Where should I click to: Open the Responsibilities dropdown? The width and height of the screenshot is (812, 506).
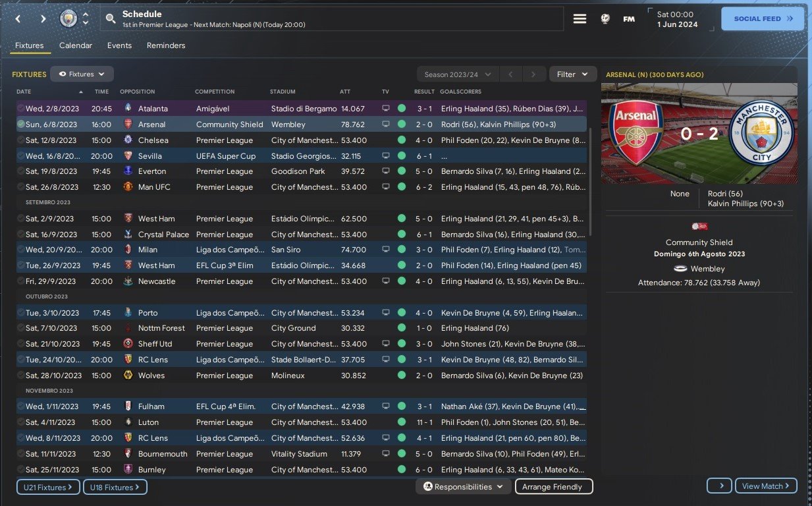pyautogui.click(x=464, y=487)
